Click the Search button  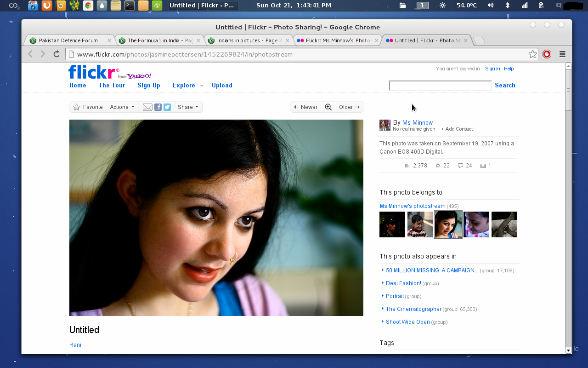(x=505, y=85)
